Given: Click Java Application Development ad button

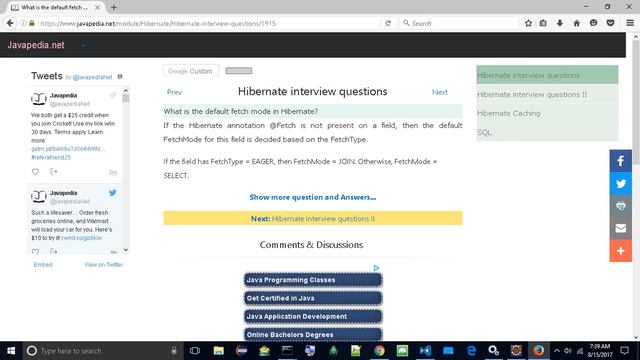Looking at the screenshot, I should [313, 316].
